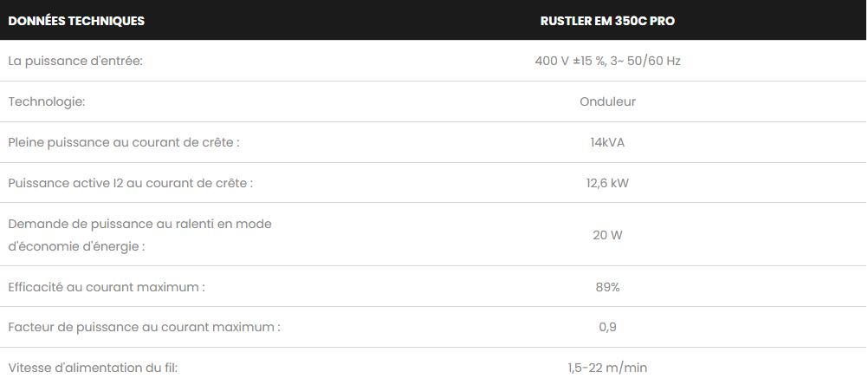
Task: Click the 400 V ±15 % value
Action: click(x=570, y=61)
